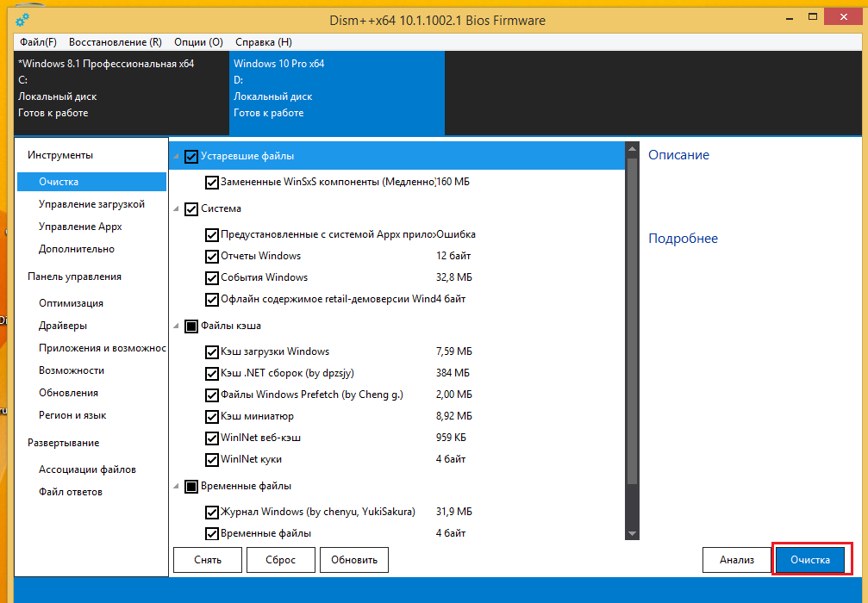Uncheck Файлы Windows Prefetch checkbox
Image resolution: width=868 pixels, height=603 pixels.
point(211,395)
